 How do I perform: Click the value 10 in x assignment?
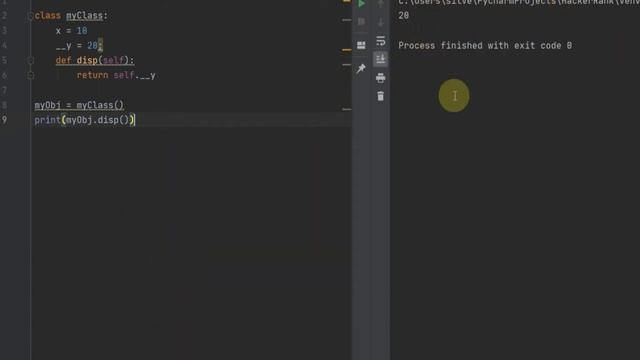tap(82, 31)
